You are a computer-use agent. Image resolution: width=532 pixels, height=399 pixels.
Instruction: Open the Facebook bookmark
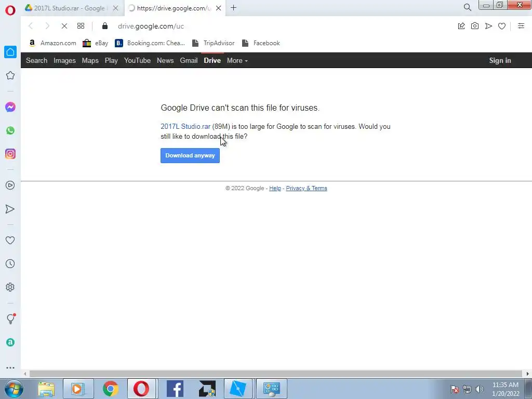261,43
